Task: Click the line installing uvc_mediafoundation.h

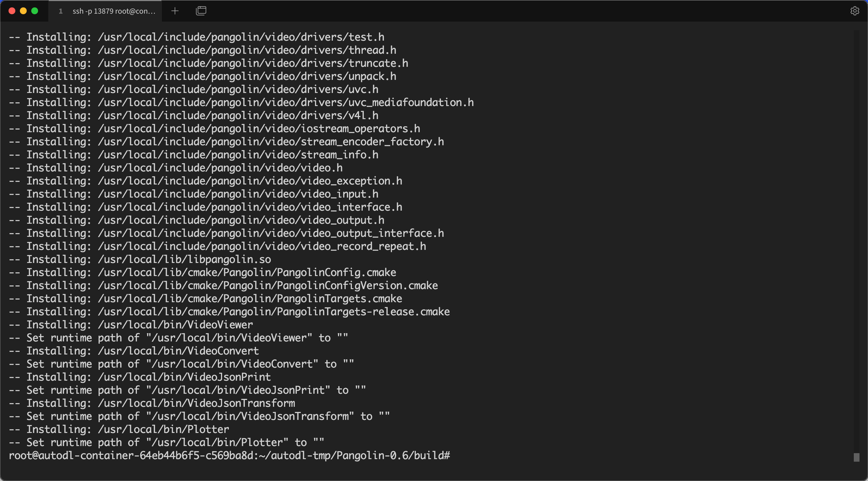Action: point(241,102)
